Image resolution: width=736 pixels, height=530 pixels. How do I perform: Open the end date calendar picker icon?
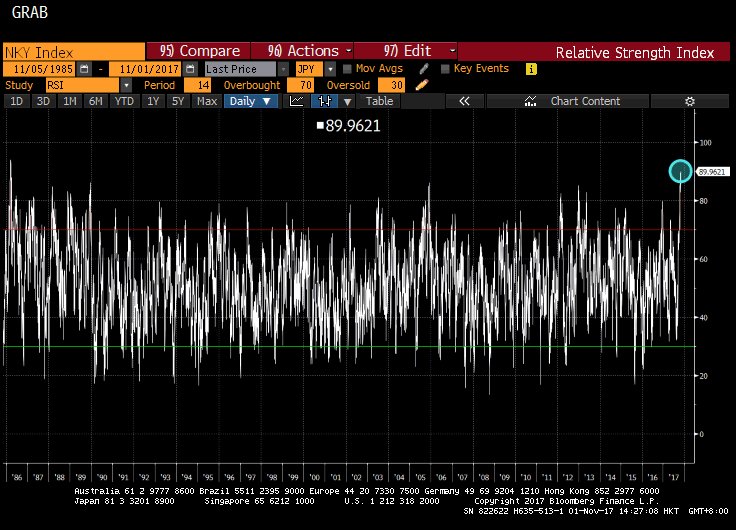click(x=190, y=69)
